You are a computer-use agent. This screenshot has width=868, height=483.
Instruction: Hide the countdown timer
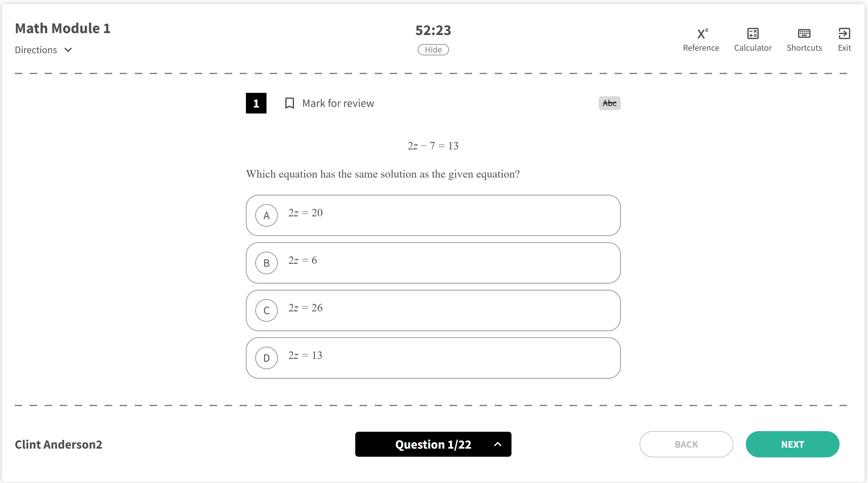[433, 49]
